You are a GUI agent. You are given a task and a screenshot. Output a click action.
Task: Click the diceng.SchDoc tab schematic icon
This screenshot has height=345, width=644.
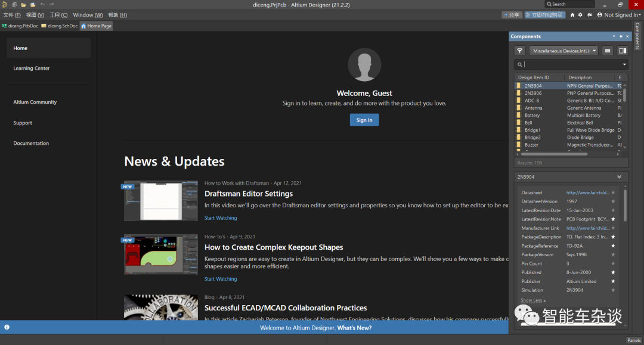click(x=44, y=26)
